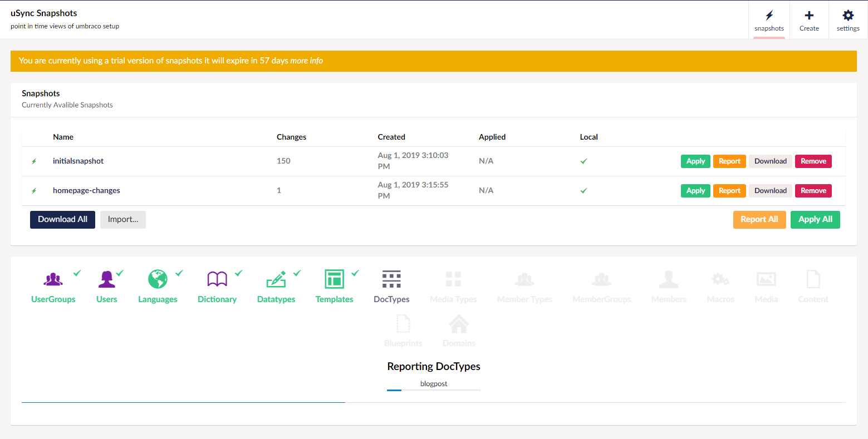Click the Languages globe icon

point(158,279)
